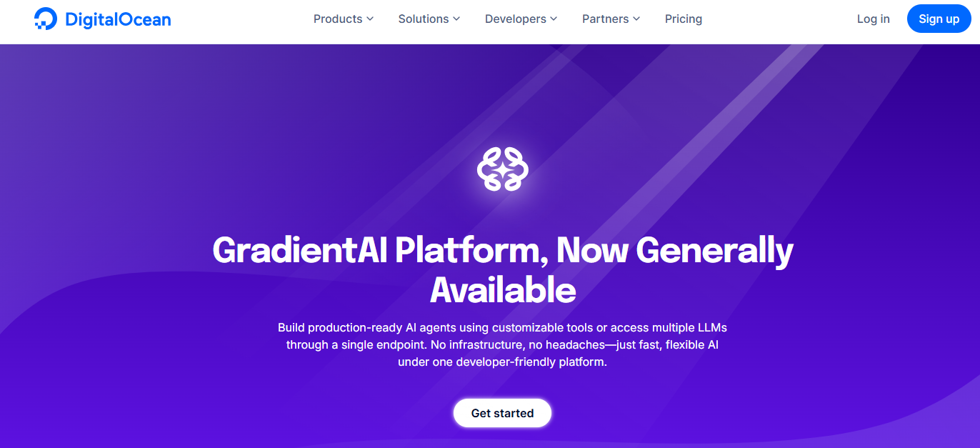Click the glowing GradientAI brain icon

click(x=503, y=168)
